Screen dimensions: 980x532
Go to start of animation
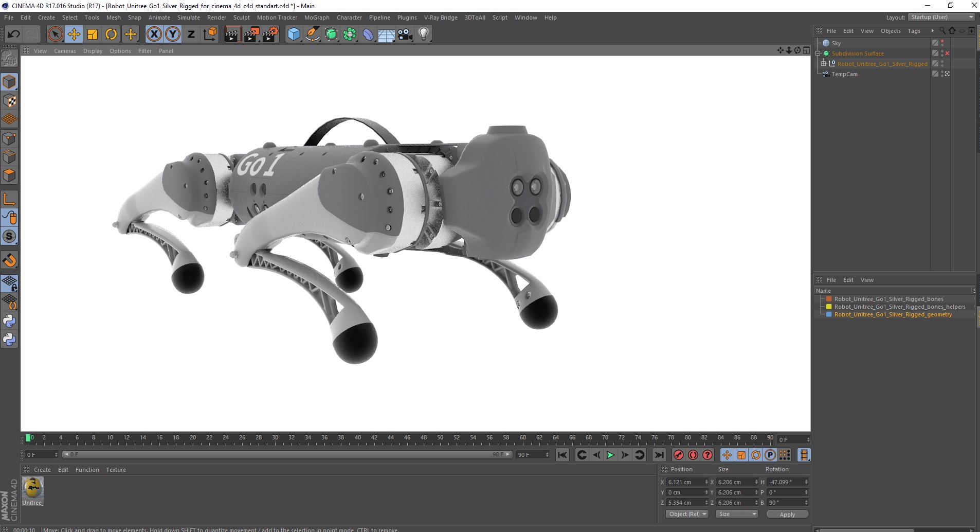[562, 455]
